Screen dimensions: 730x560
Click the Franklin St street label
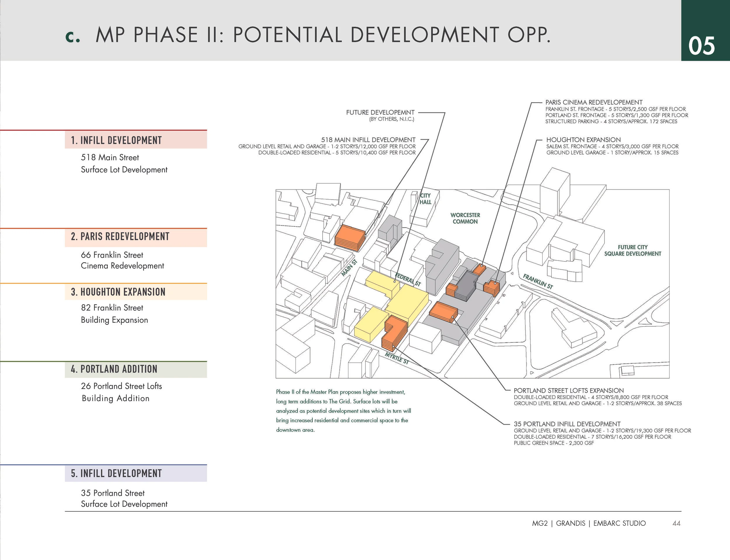click(x=538, y=281)
